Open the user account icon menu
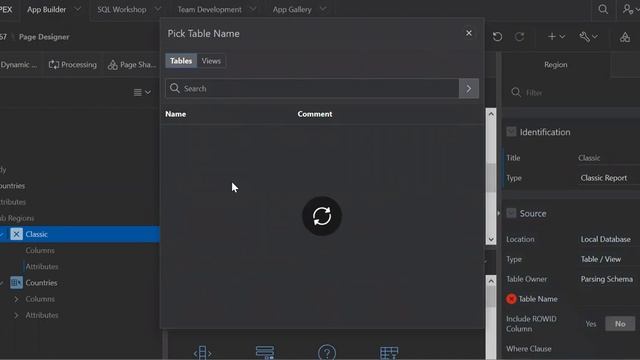Viewport: 640px width, 360px height. tap(629, 9)
